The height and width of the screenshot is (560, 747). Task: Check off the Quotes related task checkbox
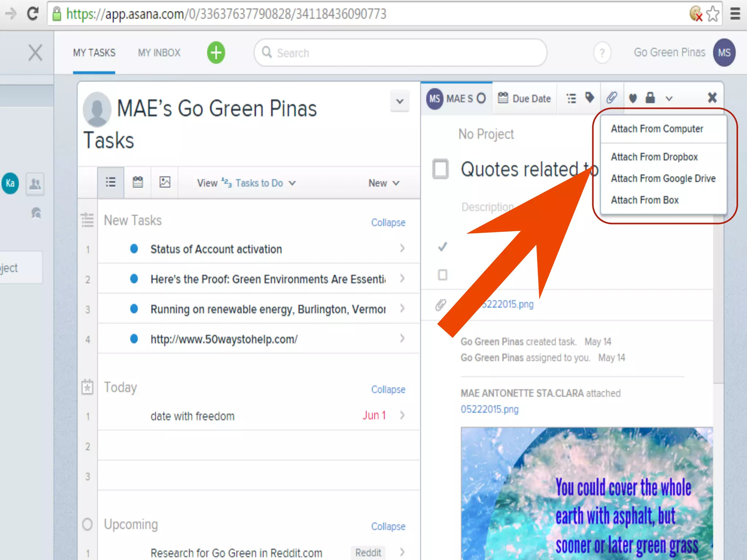pos(441,169)
